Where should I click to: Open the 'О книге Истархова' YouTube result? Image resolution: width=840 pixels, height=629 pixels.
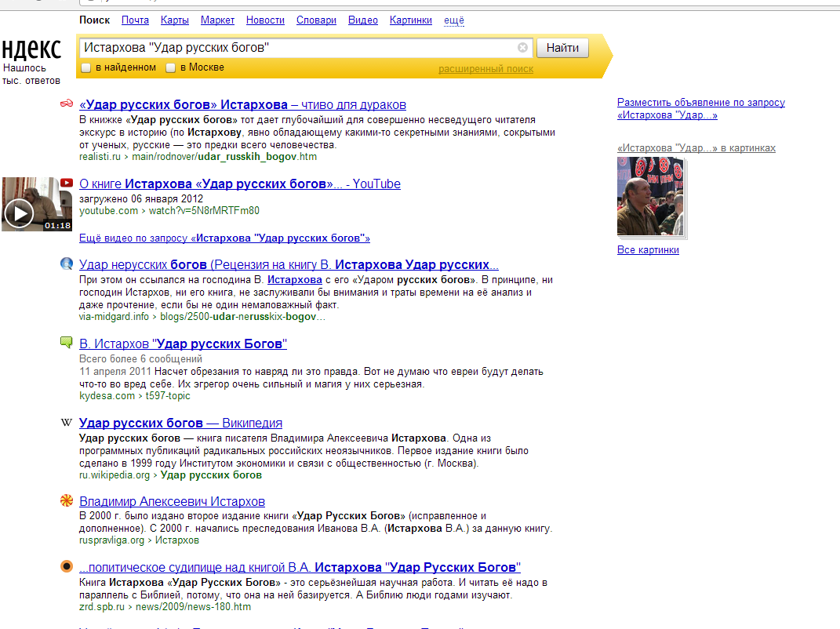[240, 184]
